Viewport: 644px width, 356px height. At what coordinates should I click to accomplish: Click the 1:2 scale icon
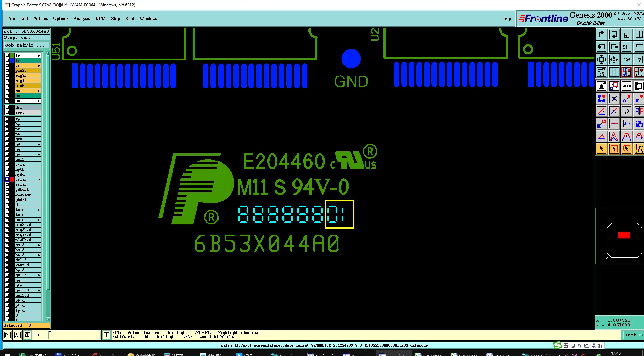click(626, 59)
